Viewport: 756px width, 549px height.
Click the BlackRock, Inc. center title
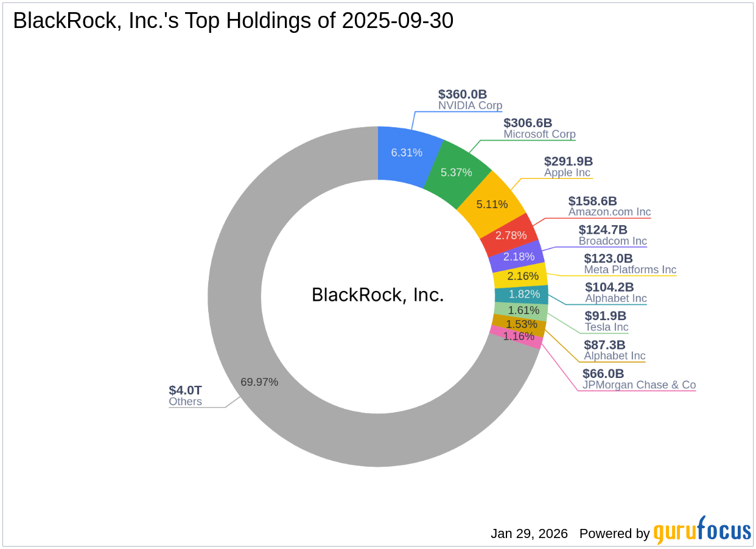click(x=377, y=295)
